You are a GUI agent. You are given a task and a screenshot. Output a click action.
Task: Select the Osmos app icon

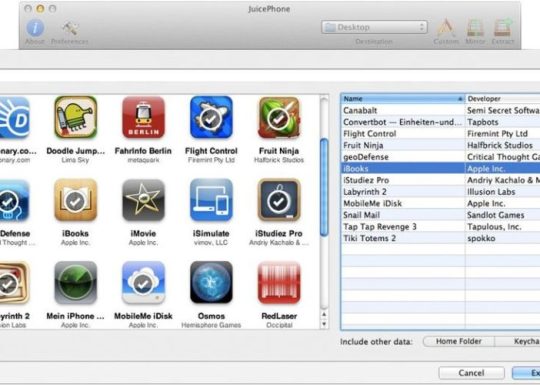click(211, 282)
